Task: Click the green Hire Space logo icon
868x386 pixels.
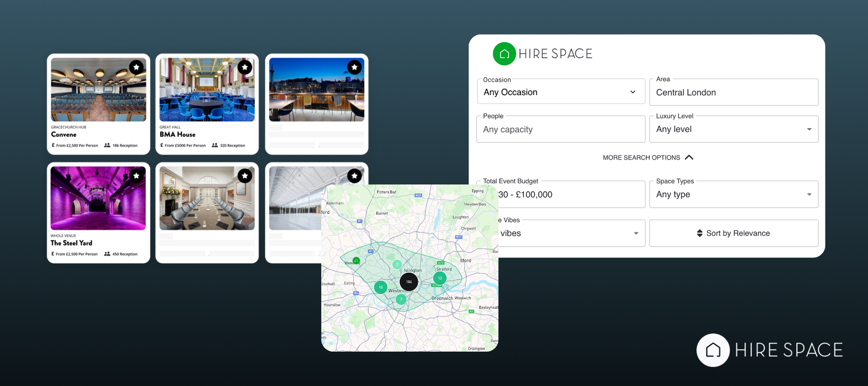Action: (504, 54)
